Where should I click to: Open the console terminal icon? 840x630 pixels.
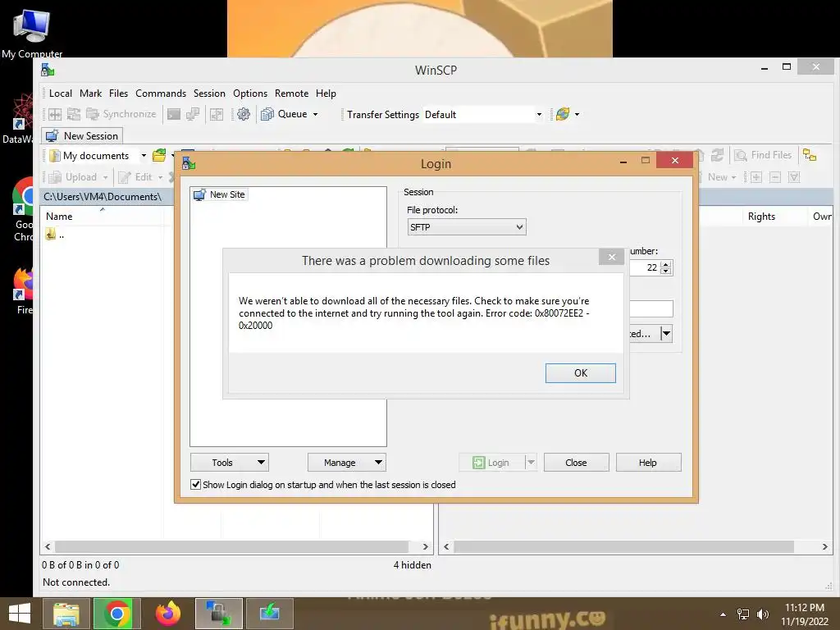click(174, 114)
